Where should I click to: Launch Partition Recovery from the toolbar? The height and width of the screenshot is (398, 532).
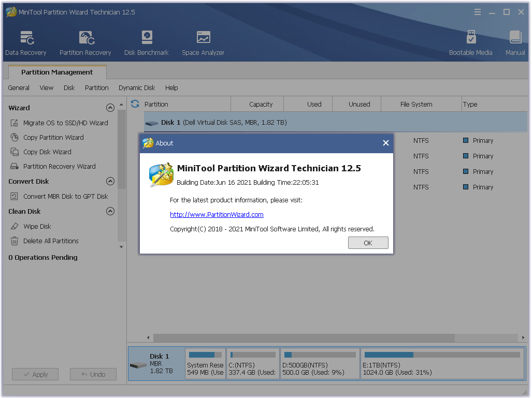click(85, 43)
